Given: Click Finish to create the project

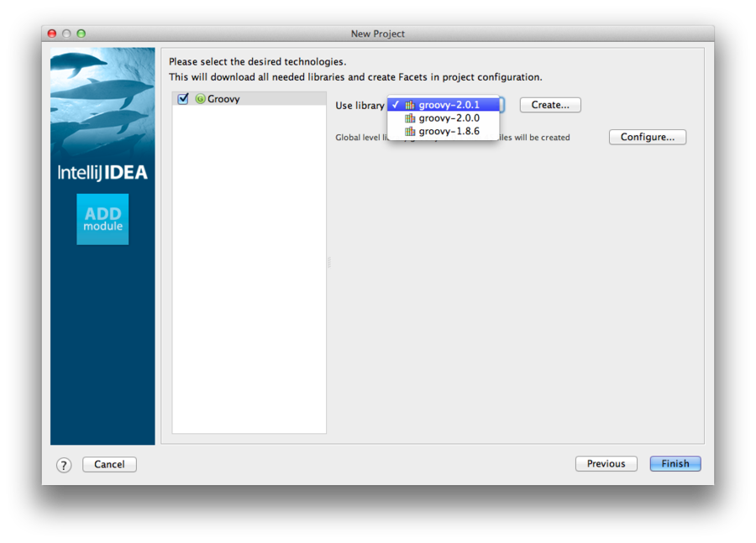Looking at the screenshot, I should [x=675, y=463].
